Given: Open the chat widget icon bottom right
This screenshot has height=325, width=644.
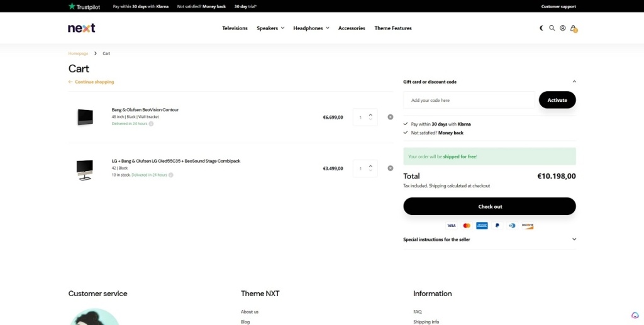Looking at the screenshot, I should pos(635,316).
